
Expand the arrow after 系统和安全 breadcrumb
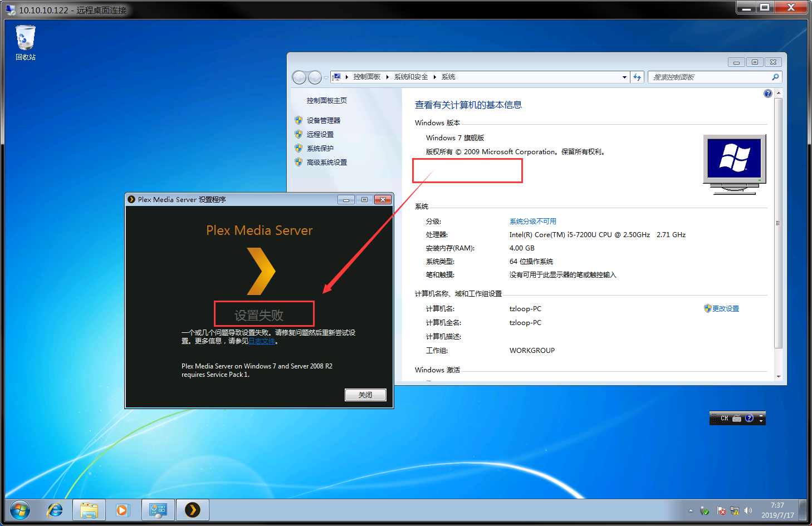click(434, 77)
